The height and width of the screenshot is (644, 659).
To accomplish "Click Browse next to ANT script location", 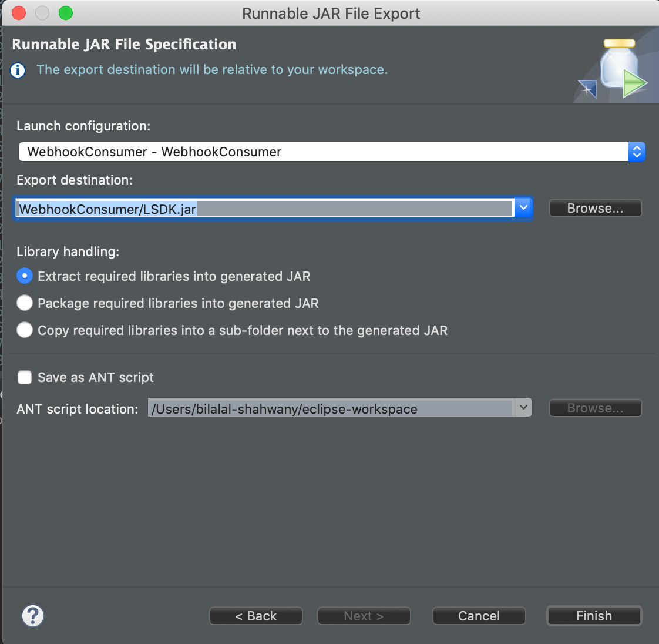I will pyautogui.click(x=595, y=408).
